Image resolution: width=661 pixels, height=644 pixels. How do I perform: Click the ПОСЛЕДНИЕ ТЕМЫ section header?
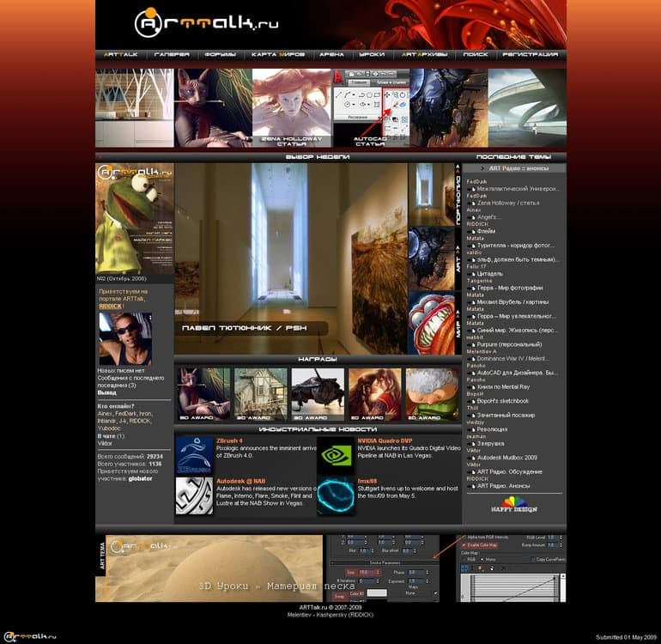tap(513, 157)
